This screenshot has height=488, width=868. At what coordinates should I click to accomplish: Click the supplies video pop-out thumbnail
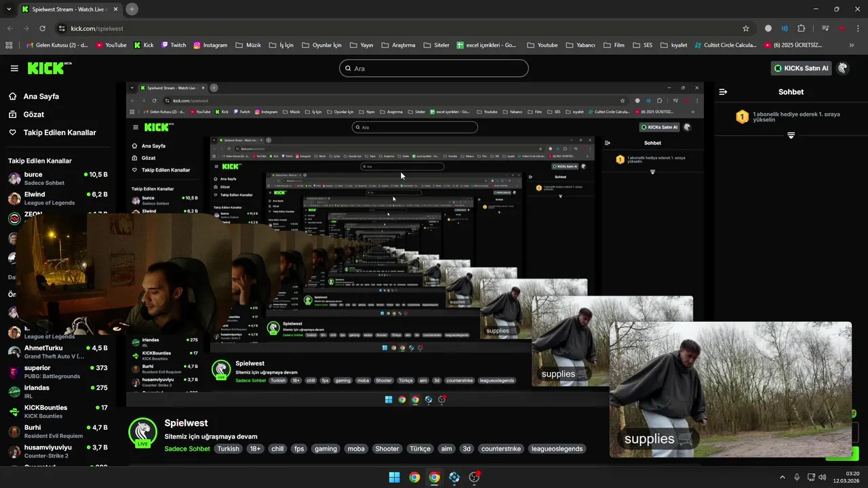point(730,389)
